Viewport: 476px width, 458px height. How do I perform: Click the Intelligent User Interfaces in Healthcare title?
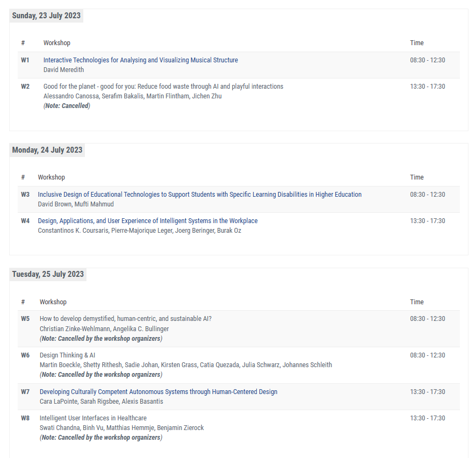click(x=93, y=418)
